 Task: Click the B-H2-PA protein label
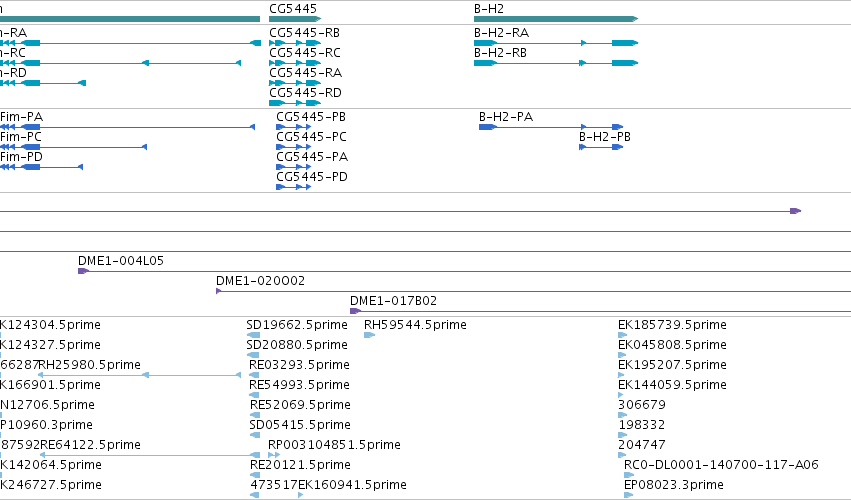pyautogui.click(x=506, y=117)
